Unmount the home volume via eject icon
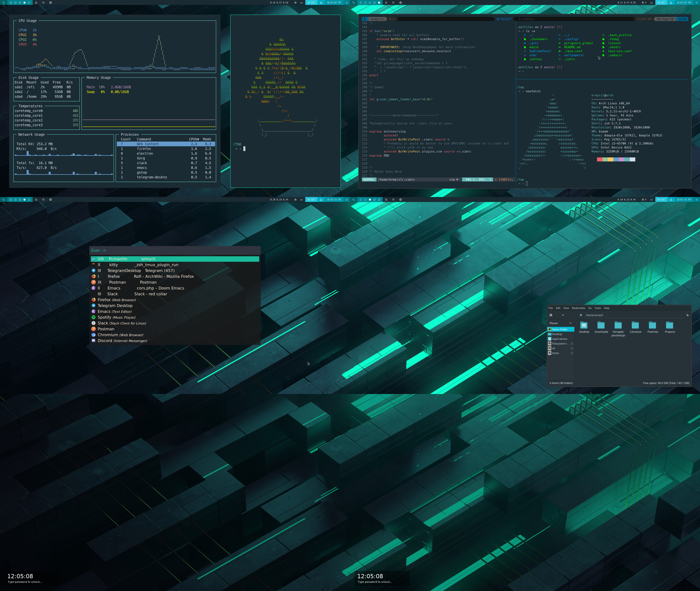 click(x=572, y=353)
